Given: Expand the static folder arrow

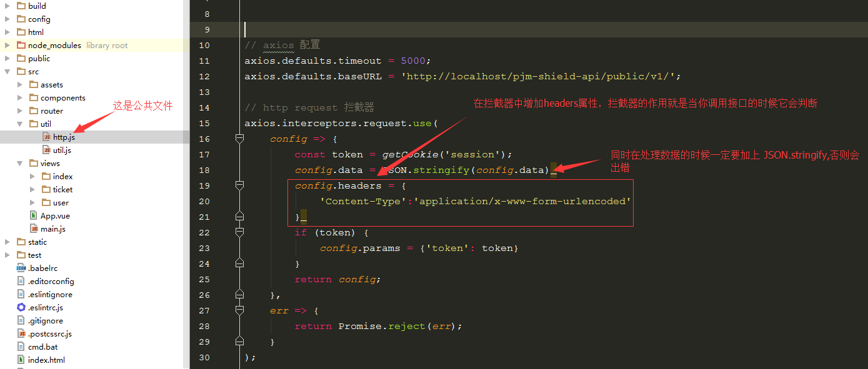Looking at the screenshot, I should click(x=7, y=242).
